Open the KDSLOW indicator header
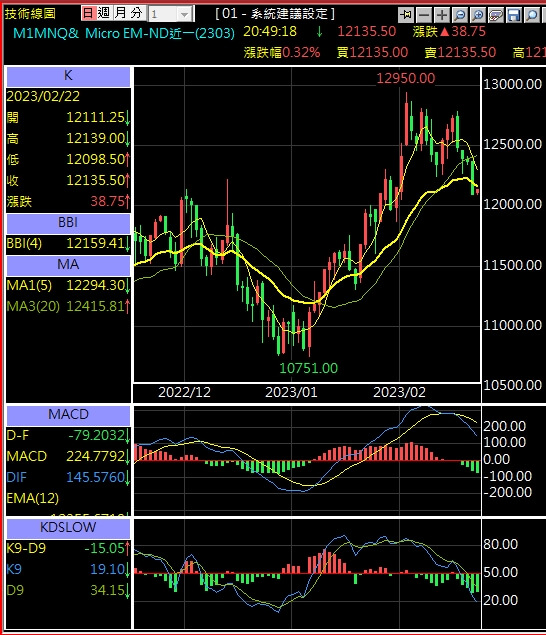 [x=68, y=528]
